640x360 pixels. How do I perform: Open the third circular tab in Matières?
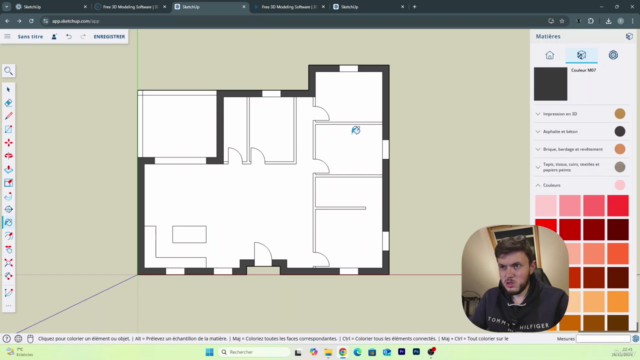coord(613,55)
